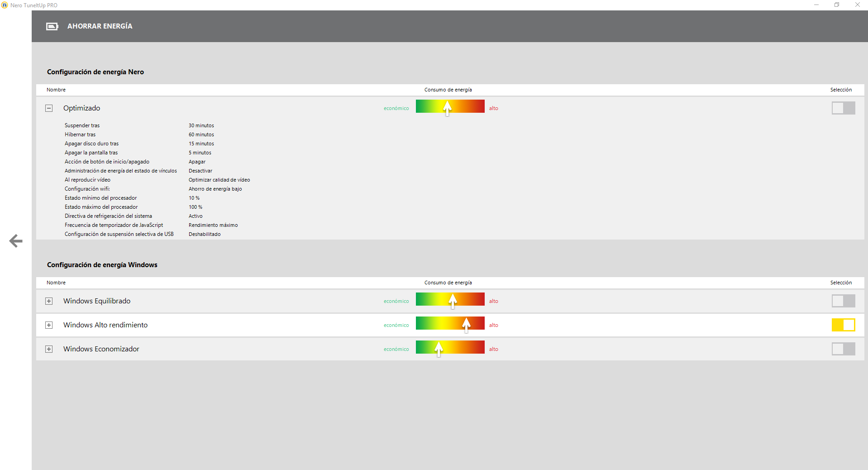The image size is (868, 470).
Task: Click the Al reproducir vídeo row
Action: pos(157,180)
